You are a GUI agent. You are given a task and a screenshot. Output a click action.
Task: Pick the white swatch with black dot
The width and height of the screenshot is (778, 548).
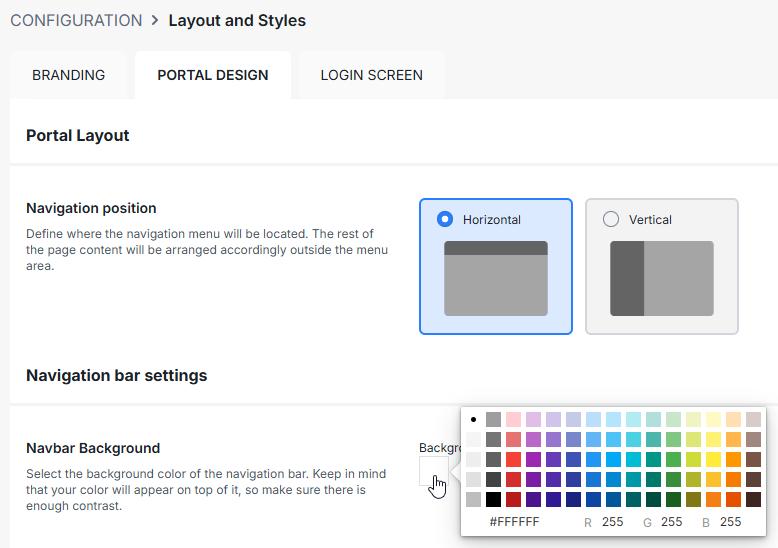[x=473, y=419]
